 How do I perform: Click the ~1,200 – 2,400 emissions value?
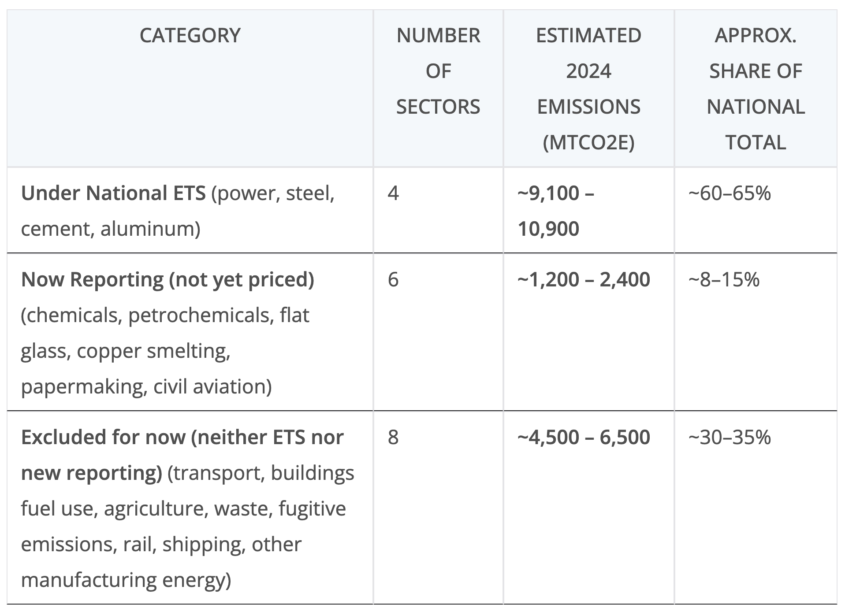pos(584,279)
